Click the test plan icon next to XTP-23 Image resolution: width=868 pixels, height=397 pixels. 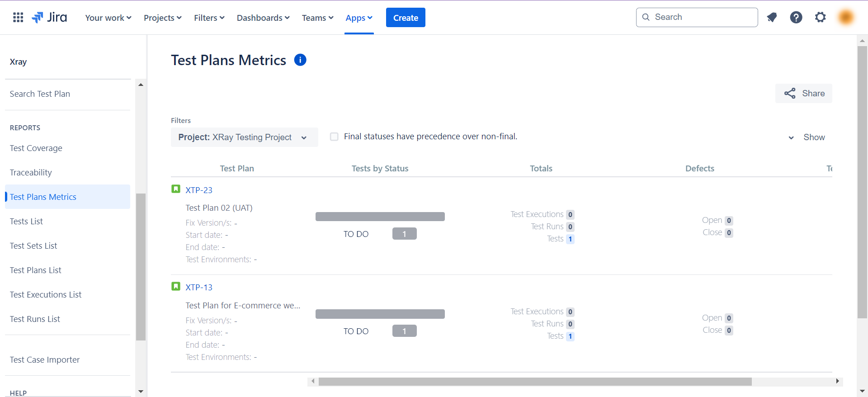176,189
